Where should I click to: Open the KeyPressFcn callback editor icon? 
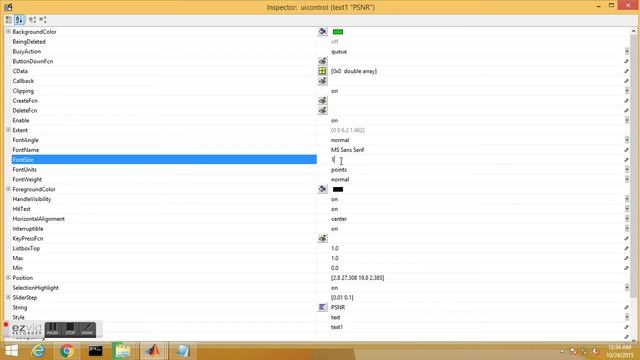point(322,238)
